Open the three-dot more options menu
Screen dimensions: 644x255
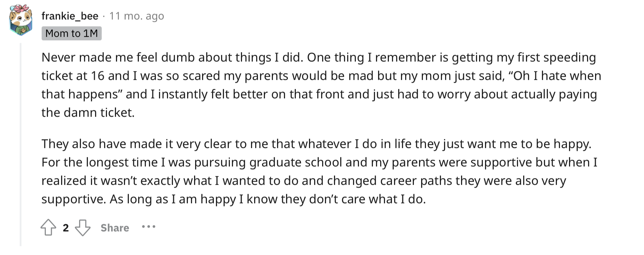tap(149, 227)
